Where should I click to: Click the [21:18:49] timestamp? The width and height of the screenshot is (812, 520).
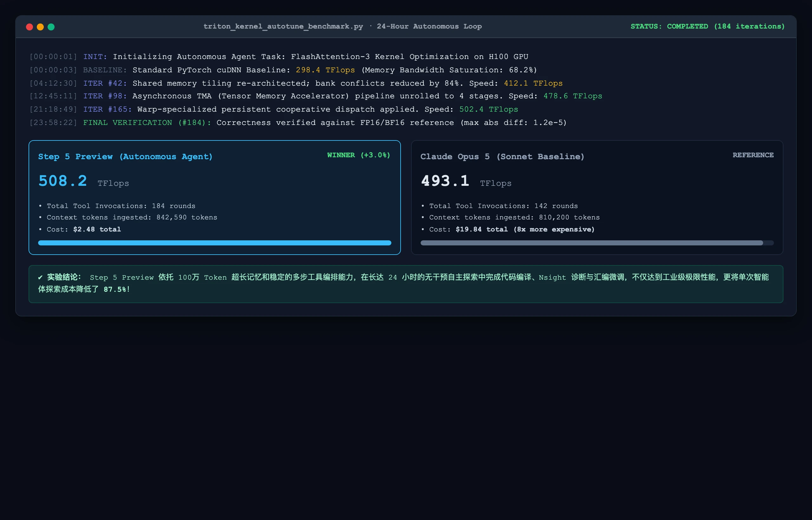tap(53, 109)
